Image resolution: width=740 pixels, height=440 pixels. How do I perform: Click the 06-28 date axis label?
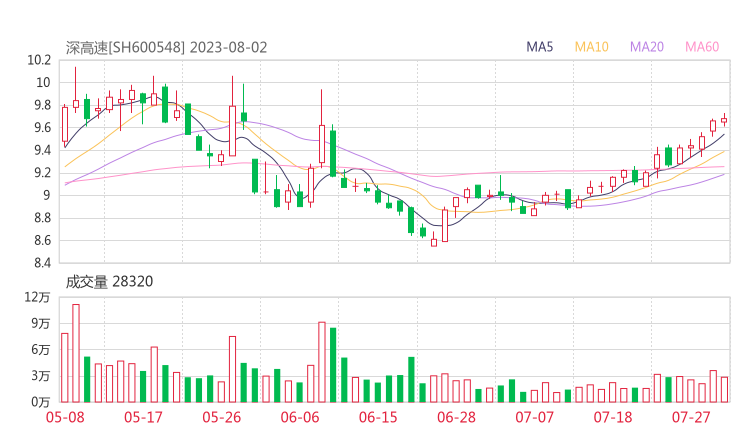(456, 417)
